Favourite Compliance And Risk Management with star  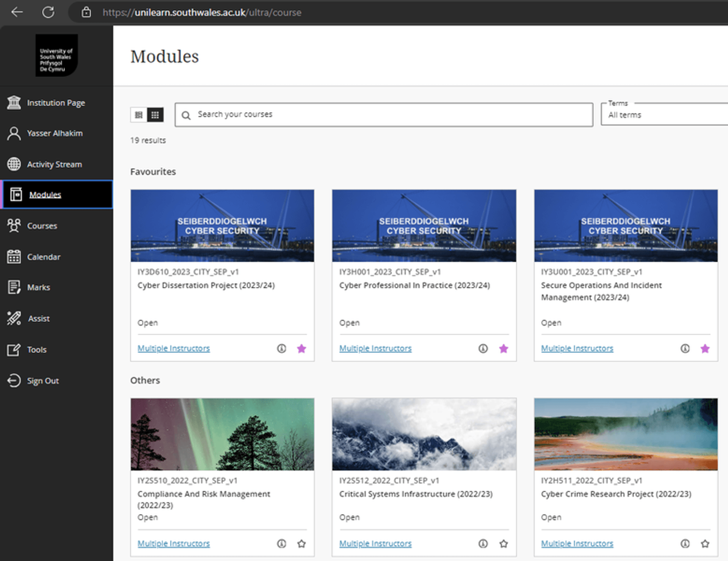(301, 544)
